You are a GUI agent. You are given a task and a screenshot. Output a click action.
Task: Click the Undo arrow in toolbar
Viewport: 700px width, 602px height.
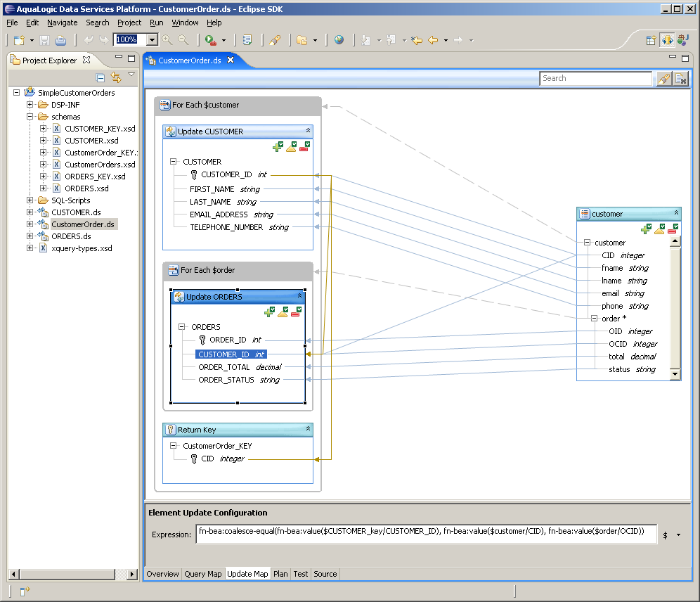[89, 40]
